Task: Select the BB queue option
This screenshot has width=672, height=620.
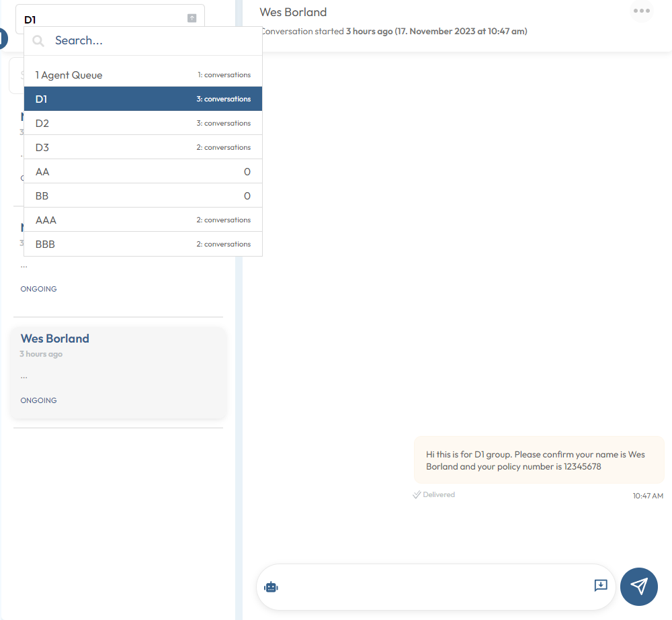Action: click(143, 196)
